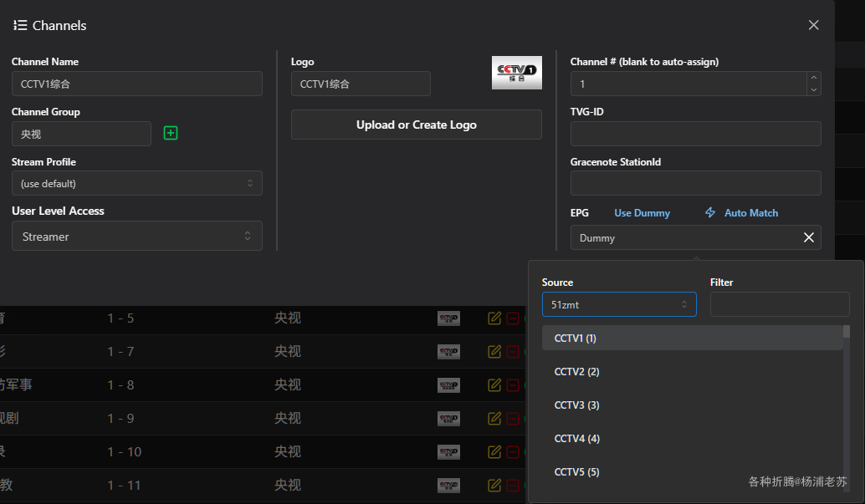
Task: Clear the Dummy EPG selection with the X
Action: coord(809,237)
